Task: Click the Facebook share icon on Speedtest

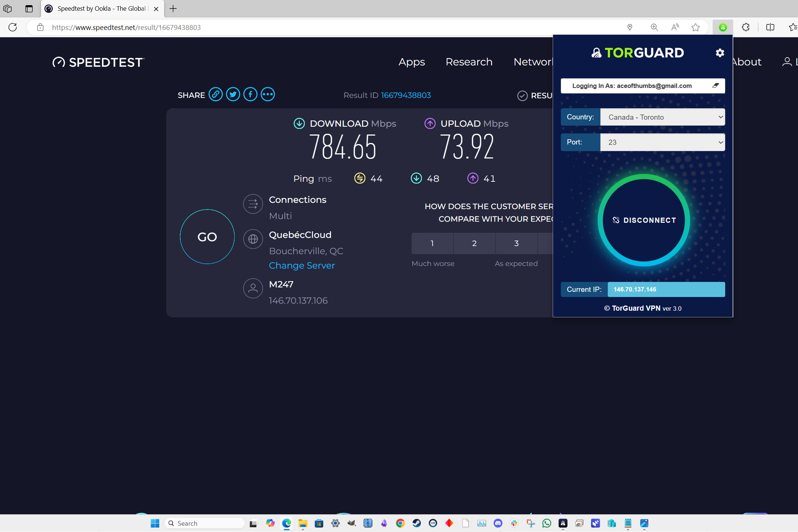Action: click(x=250, y=95)
